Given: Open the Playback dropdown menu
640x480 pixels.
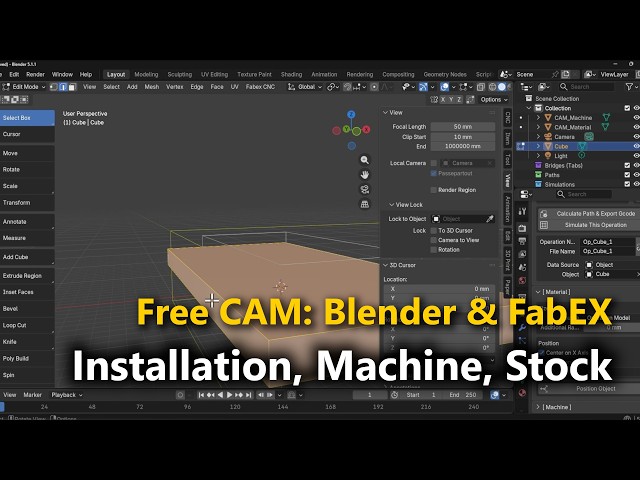Looking at the screenshot, I should point(67,395).
